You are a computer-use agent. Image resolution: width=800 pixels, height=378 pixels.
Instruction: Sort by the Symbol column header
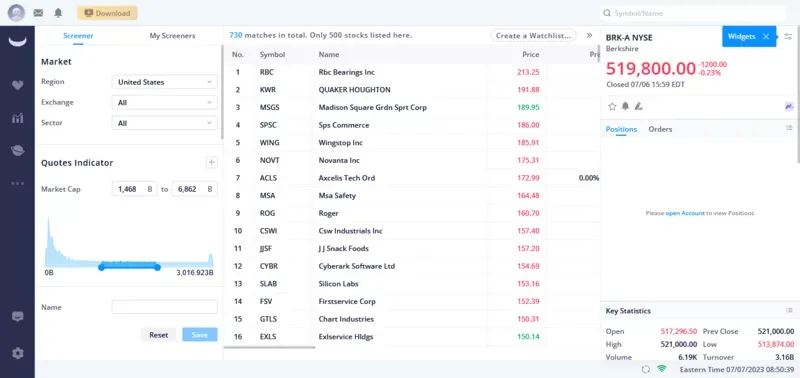[272, 55]
